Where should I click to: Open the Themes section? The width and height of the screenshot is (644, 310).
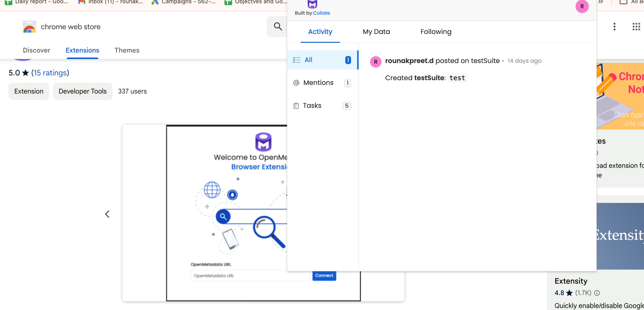click(127, 50)
